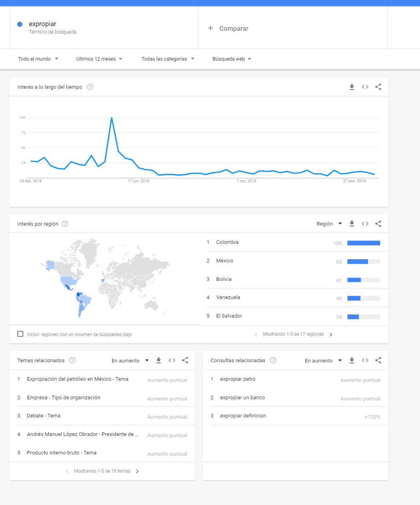
Task: Open the Colombia region entry
Action: (x=297, y=242)
